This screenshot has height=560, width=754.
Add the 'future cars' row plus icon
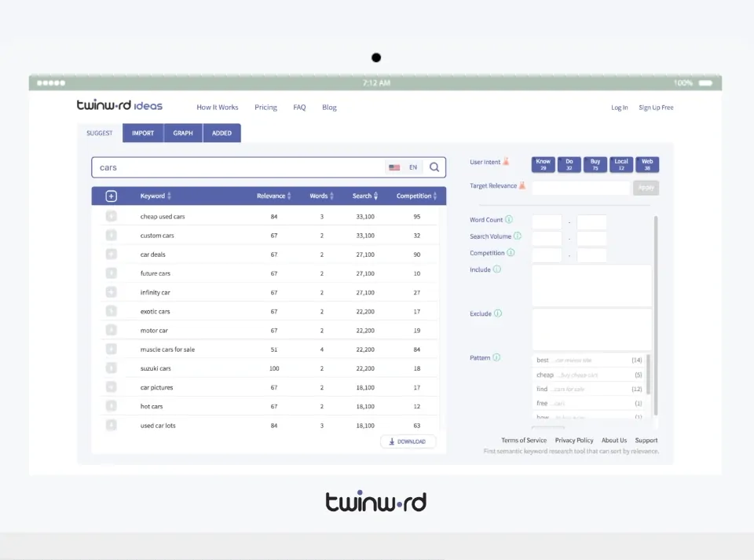(111, 273)
